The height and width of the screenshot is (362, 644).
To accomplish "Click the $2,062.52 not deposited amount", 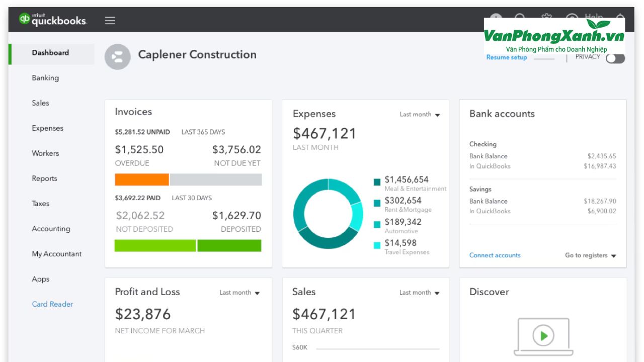I will [x=140, y=216].
